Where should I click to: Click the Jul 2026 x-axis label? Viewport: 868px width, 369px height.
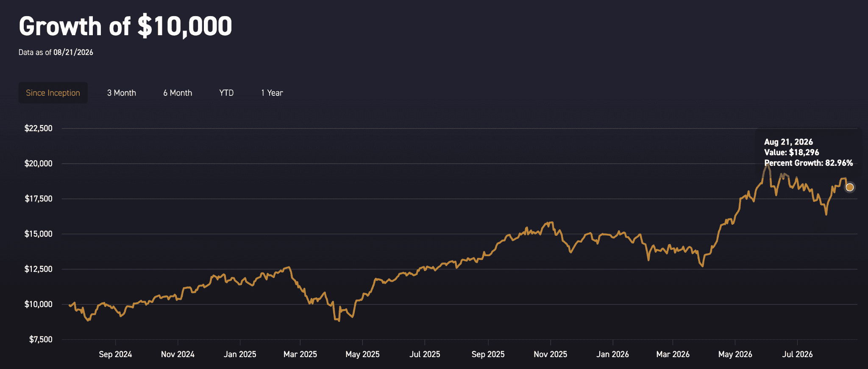[x=798, y=355]
